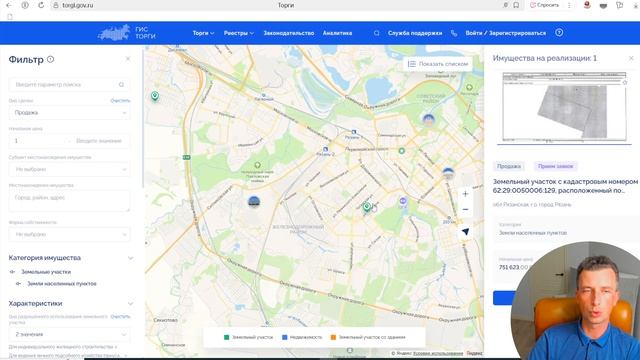Open the Условия использования link on the map

click(x=438, y=353)
